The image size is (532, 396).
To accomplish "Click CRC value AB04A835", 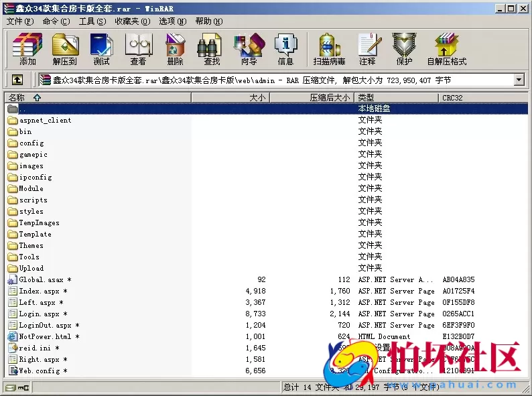I will coord(458,279).
